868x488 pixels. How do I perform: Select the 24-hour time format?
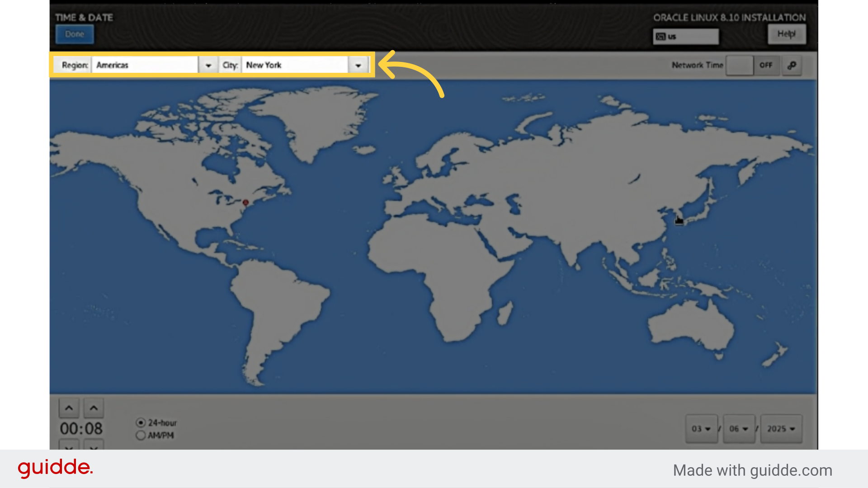(x=141, y=422)
